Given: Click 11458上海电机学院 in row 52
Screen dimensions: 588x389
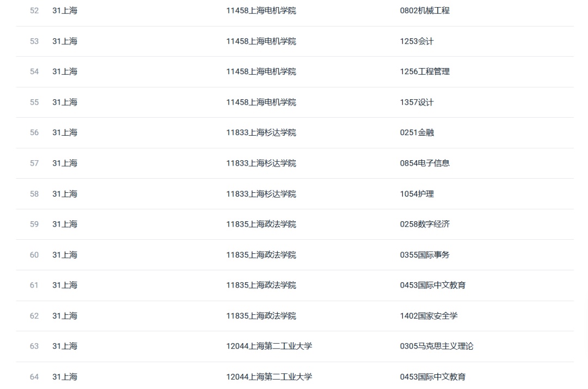Looking at the screenshot, I should tap(261, 10).
